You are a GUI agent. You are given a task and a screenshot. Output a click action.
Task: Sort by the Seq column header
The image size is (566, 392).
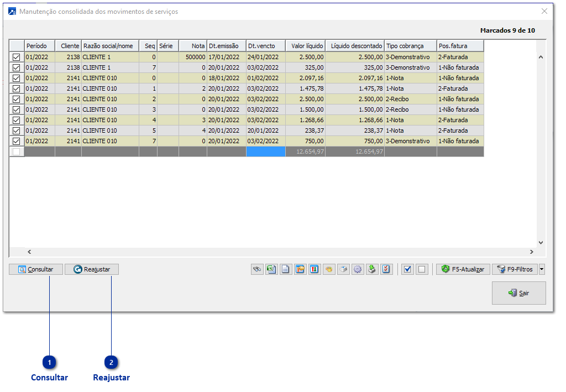pos(148,46)
